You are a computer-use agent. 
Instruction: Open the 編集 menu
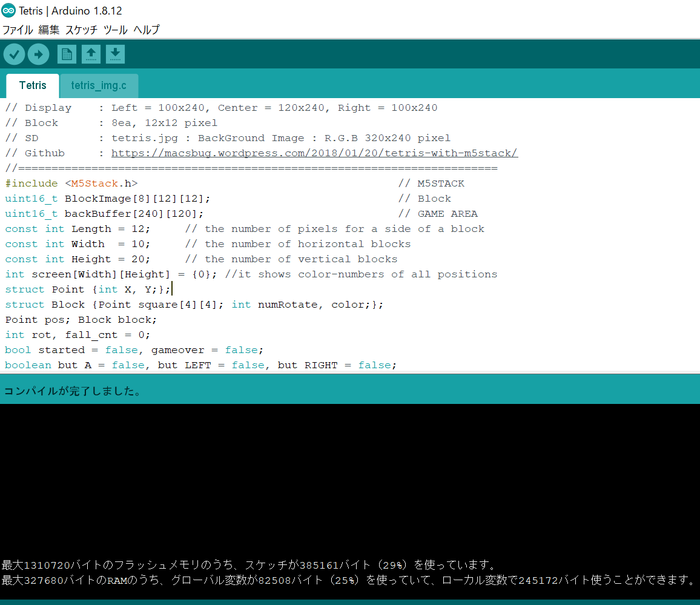point(48,29)
